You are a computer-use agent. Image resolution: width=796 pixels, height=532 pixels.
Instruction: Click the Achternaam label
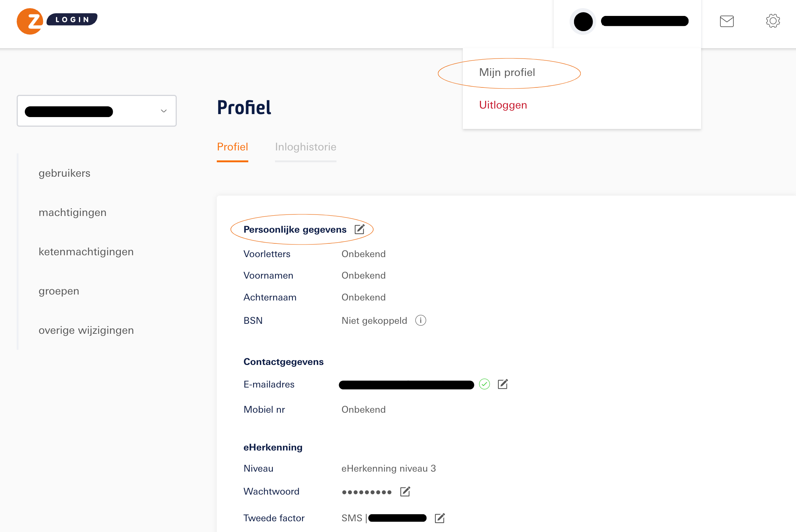[270, 297]
